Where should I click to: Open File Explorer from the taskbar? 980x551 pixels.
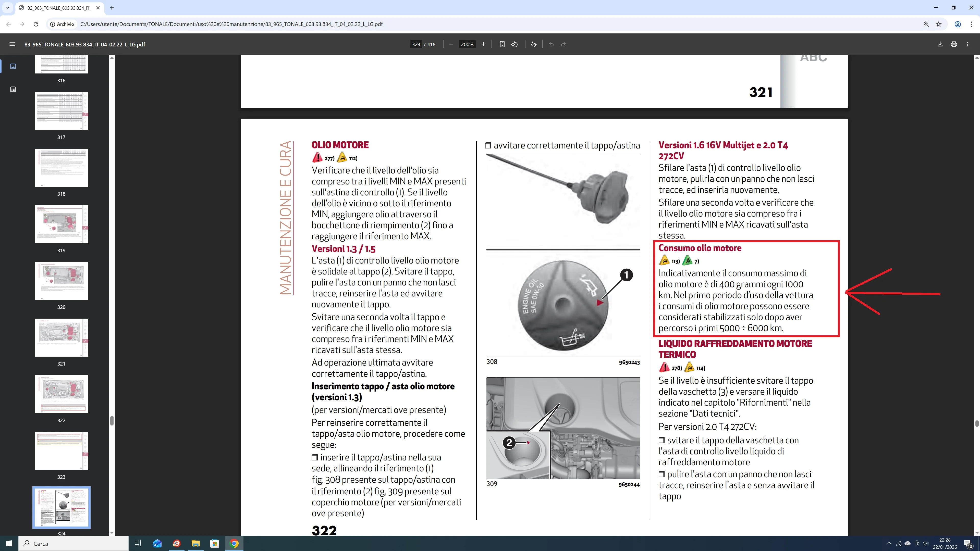(x=195, y=543)
